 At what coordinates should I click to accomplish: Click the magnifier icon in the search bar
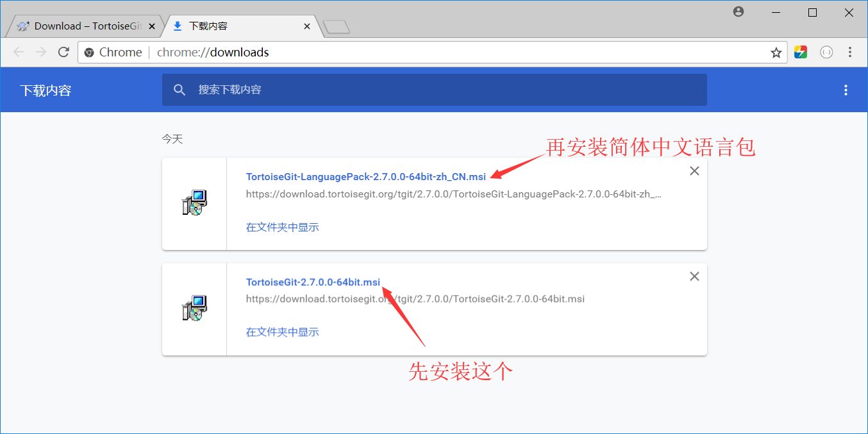click(180, 90)
